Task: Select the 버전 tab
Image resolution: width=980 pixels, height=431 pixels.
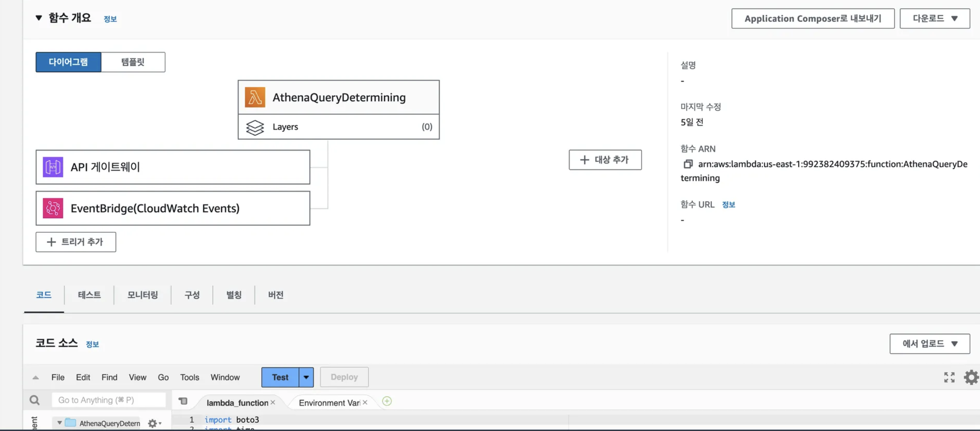Action: point(275,295)
